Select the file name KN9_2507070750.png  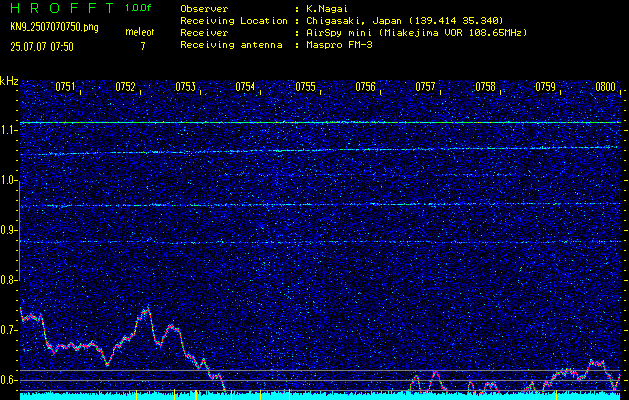(x=54, y=27)
